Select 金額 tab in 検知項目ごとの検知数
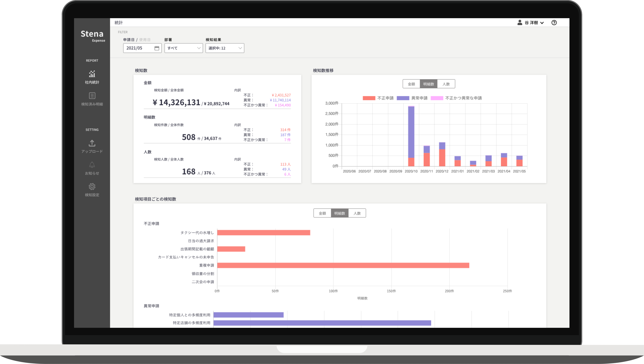Image resolution: width=644 pixels, height=364 pixels. pyautogui.click(x=322, y=213)
